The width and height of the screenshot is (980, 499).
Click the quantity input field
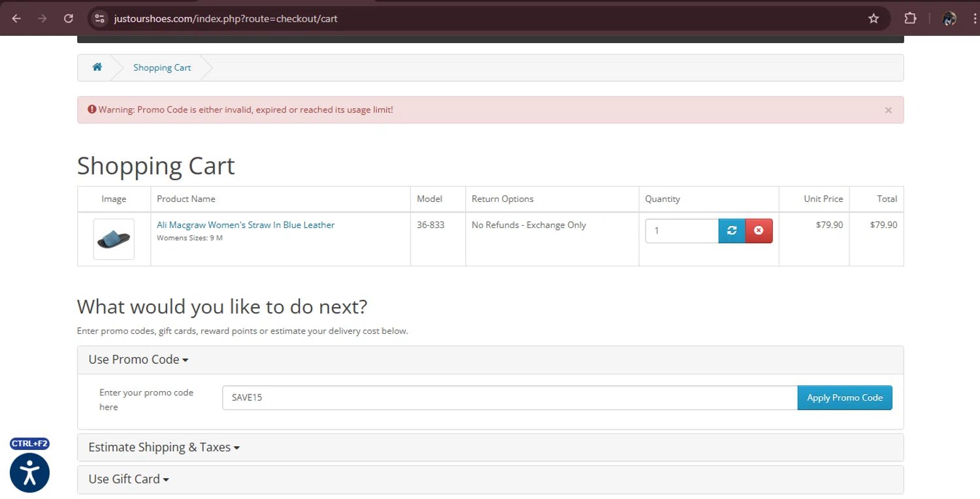(682, 231)
